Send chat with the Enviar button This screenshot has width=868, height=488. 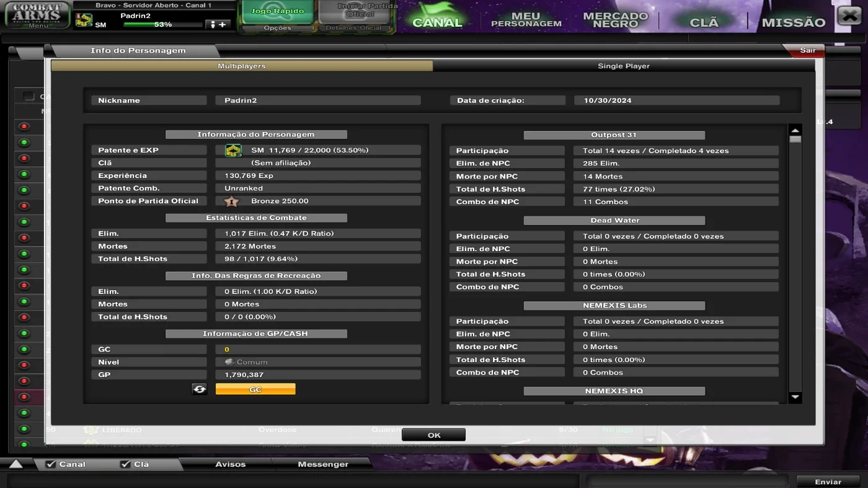[828, 481]
